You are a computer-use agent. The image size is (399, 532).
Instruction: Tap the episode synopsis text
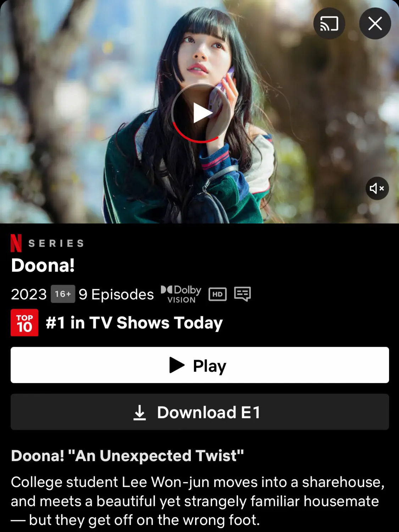point(198,501)
